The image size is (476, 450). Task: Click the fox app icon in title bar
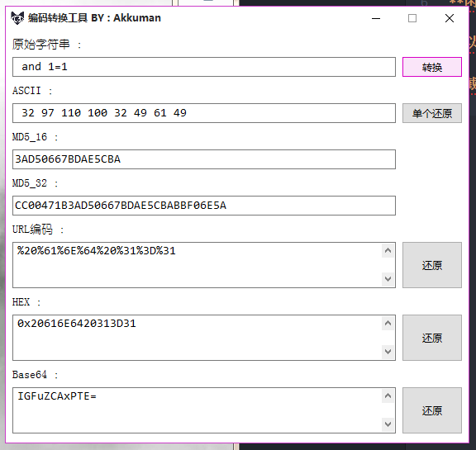17,18
